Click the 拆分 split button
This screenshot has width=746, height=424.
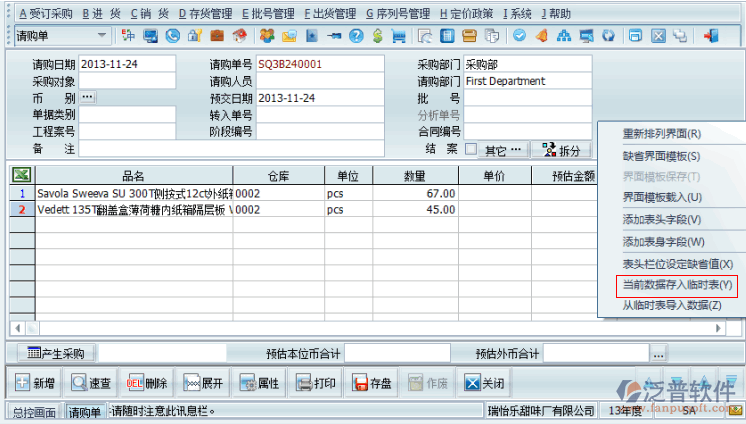click(561, 150)
